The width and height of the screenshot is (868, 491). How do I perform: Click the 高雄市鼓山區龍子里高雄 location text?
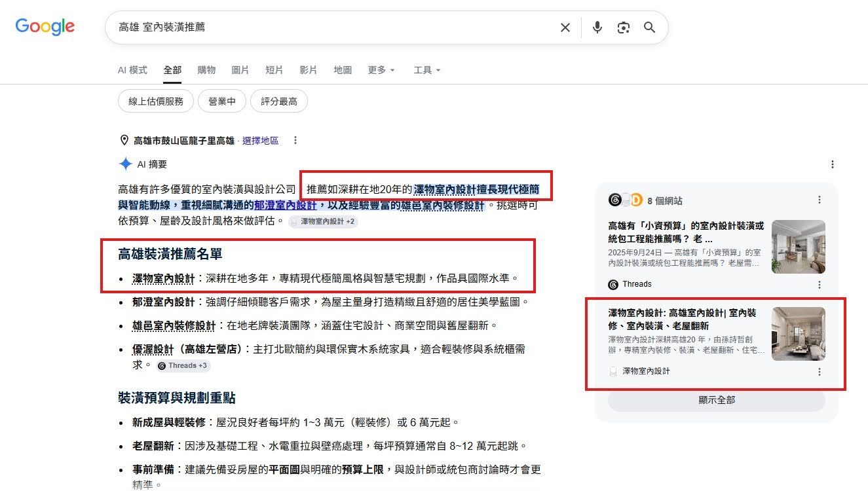pyautogui.click(x=184, y=141)
